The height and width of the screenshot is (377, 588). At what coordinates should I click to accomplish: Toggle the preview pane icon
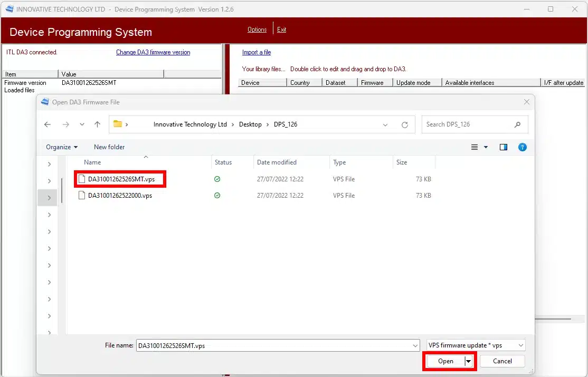(503, 147)
